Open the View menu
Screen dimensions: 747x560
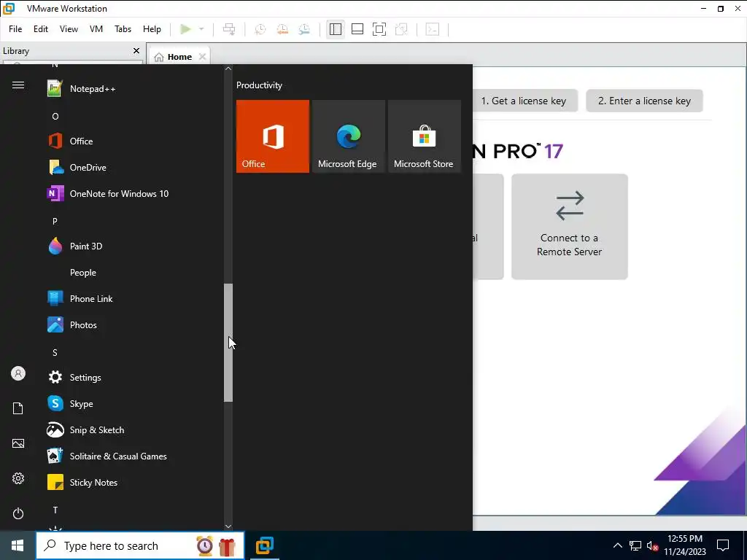pos(69,29)
